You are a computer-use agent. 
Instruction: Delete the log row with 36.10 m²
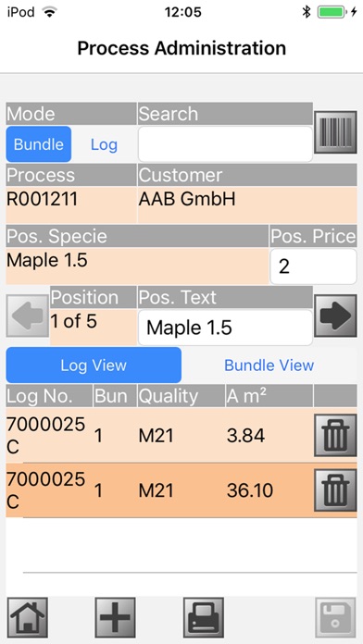click(335, 490)
